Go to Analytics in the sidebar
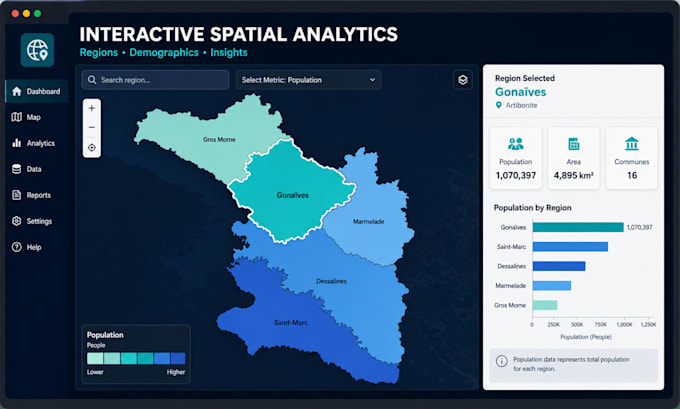 point(36,143)
